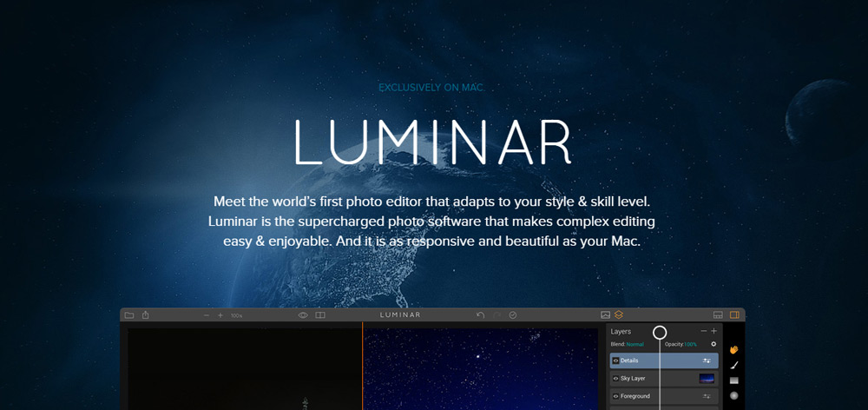The image size is (868, 410).
Task: Select the Radial mask circle tool
Action: 734,395
